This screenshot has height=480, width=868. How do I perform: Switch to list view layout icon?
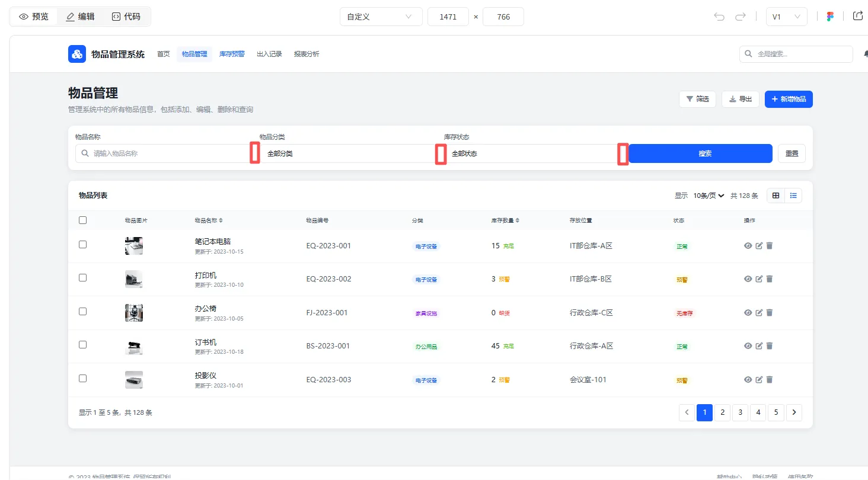pyautogui.click(x=793, y=196)
